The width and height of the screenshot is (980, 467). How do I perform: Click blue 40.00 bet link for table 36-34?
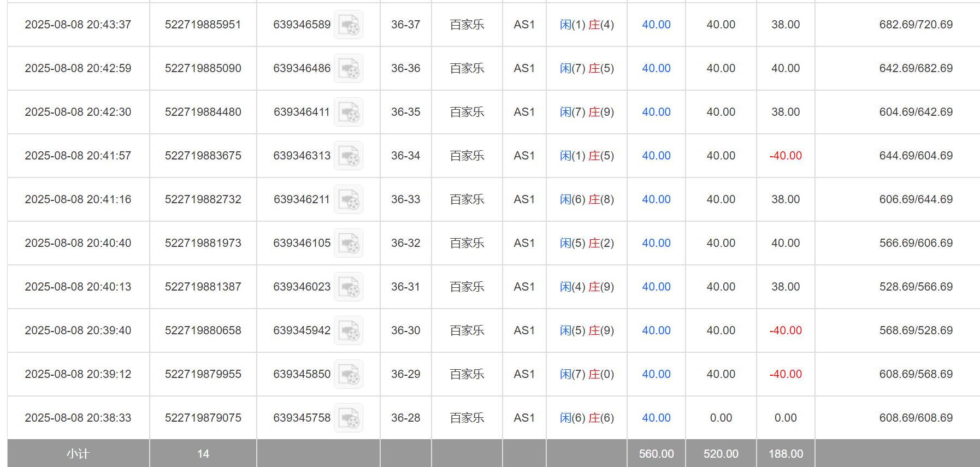656,156
